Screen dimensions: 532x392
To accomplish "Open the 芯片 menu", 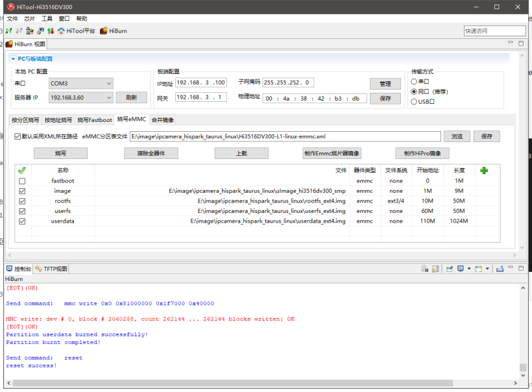I will tap(29, 19).
